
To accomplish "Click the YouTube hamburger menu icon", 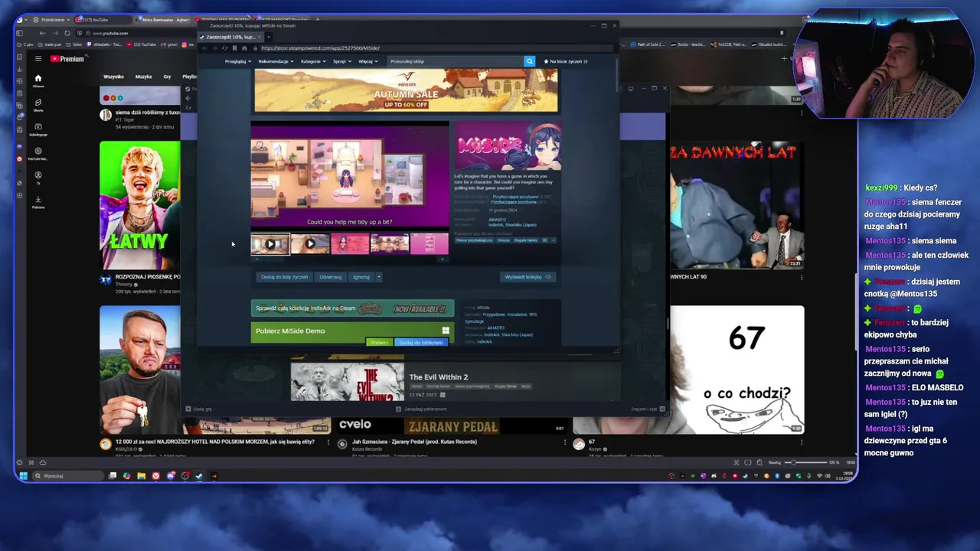I will (38, 58).
